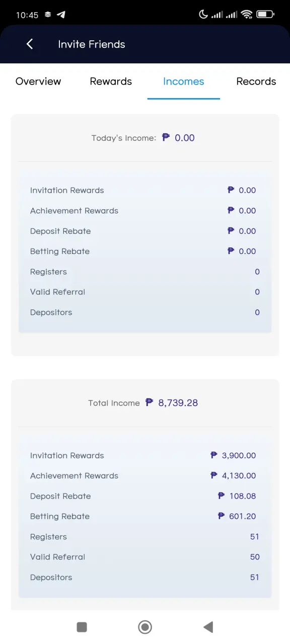The image size is (290, 644).
Task: Tap total Invitation Rewards 3,900.00 row
Action: pyautogui.click(x=145, y=455)
